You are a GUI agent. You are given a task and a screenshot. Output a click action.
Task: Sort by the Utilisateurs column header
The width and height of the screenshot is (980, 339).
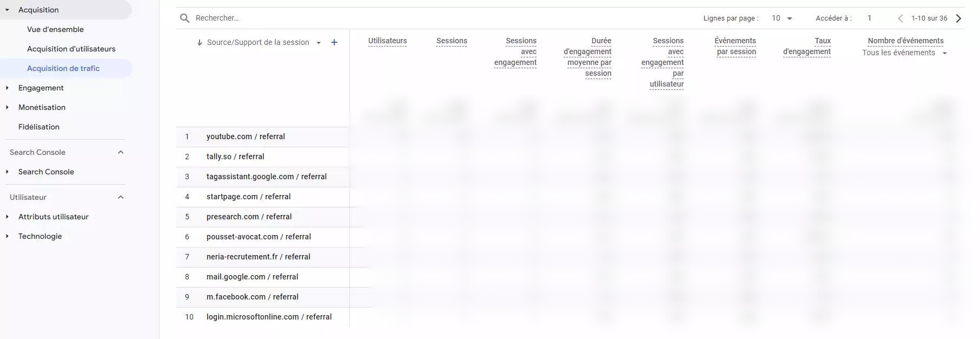387,41
